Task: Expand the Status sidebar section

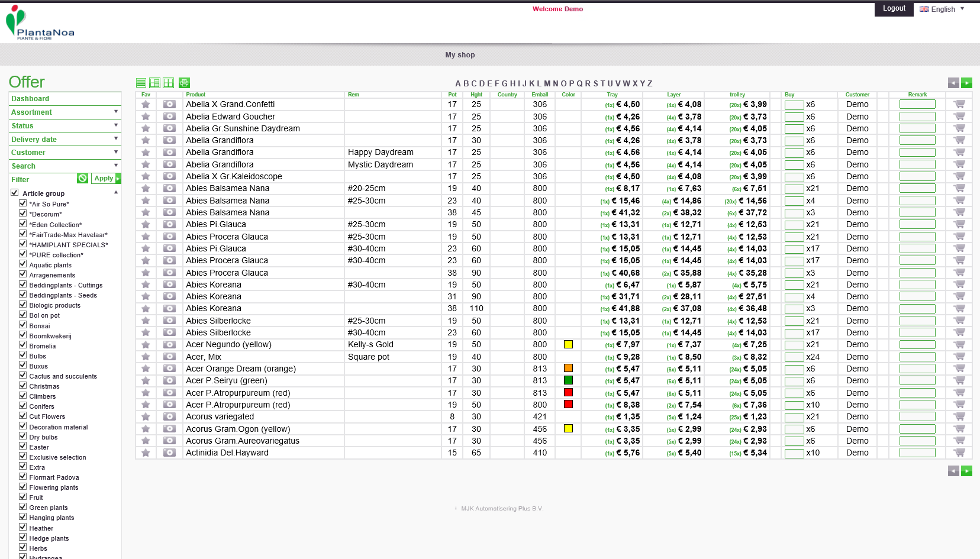Action: [x=65, y=126]
